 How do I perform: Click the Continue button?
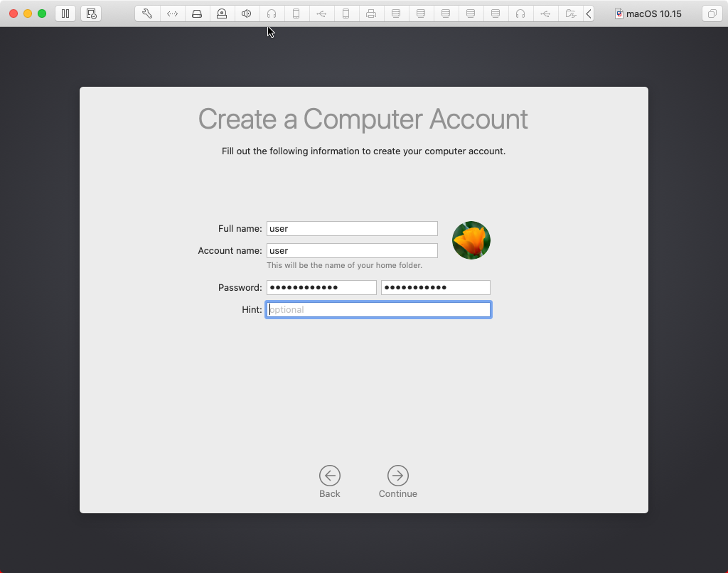397,476
